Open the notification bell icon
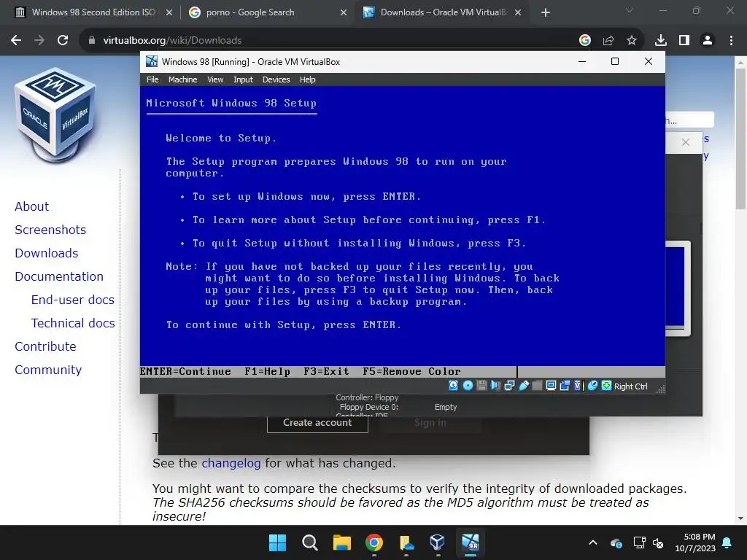The image size is (747, 560). tap(727, 542)
